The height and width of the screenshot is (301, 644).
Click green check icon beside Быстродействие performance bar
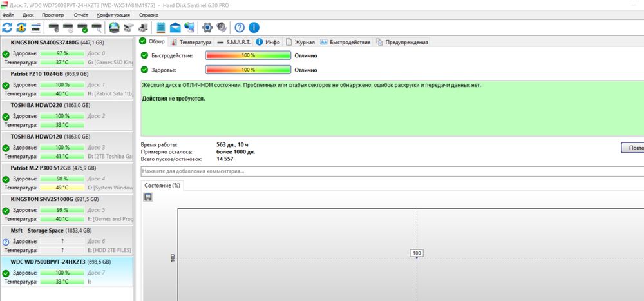coord(144,55)
